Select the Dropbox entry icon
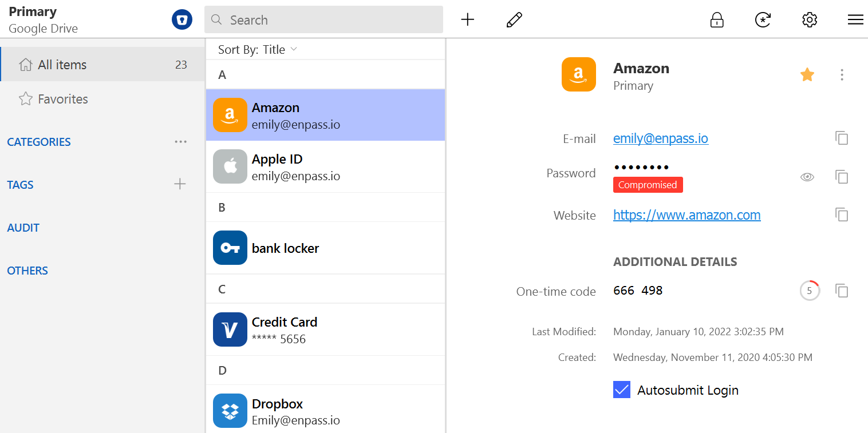This screenshot has height=433, width=868. (x=230, y=411)
